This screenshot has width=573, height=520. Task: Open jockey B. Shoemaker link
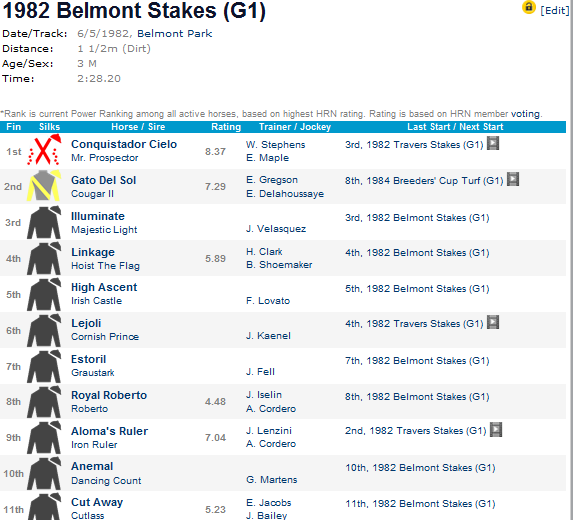(x=279, y=265)
